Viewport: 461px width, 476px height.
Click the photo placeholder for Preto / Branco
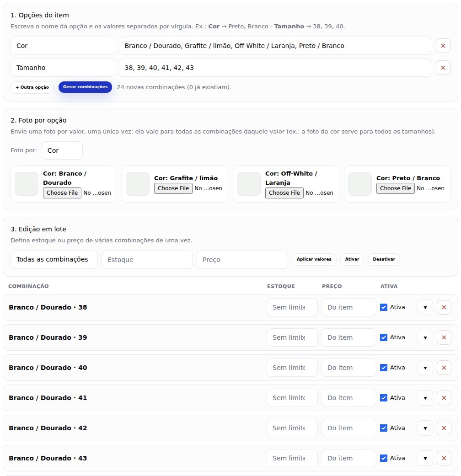click(360, 184)
